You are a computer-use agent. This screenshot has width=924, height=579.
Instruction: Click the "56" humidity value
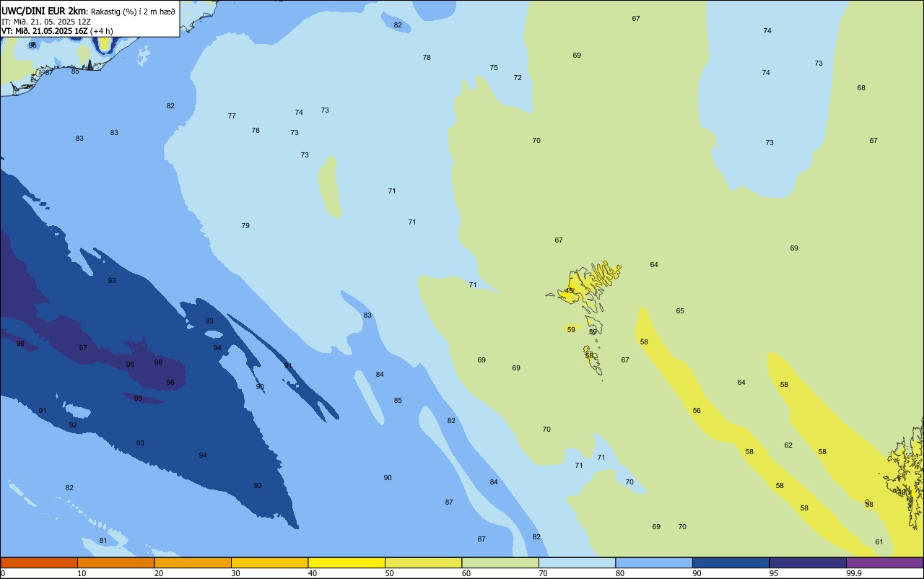697,411
